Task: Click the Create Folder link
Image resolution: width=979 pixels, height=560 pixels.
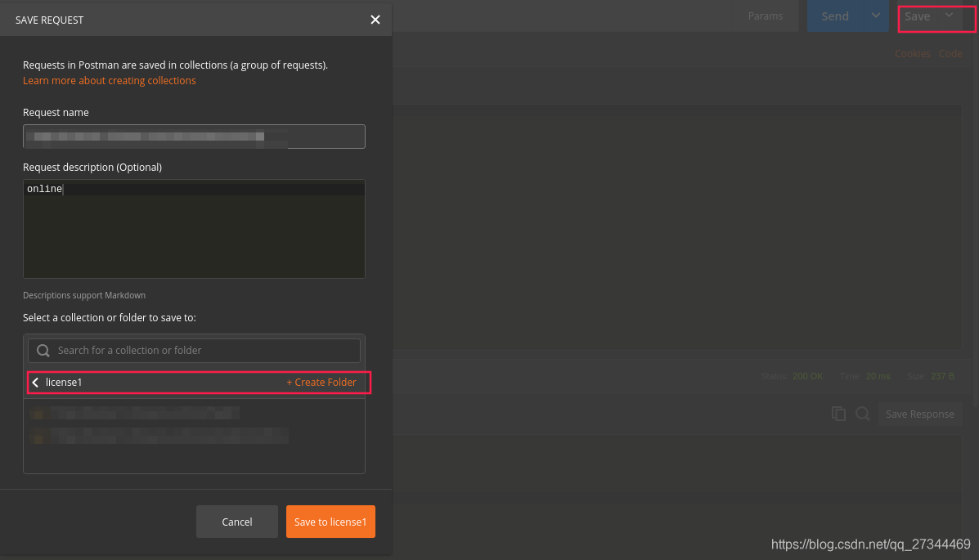Action: tap(321, 382)
